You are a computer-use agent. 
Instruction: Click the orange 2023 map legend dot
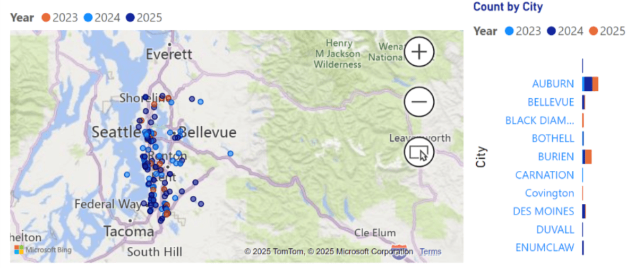(x=46, y=18)
